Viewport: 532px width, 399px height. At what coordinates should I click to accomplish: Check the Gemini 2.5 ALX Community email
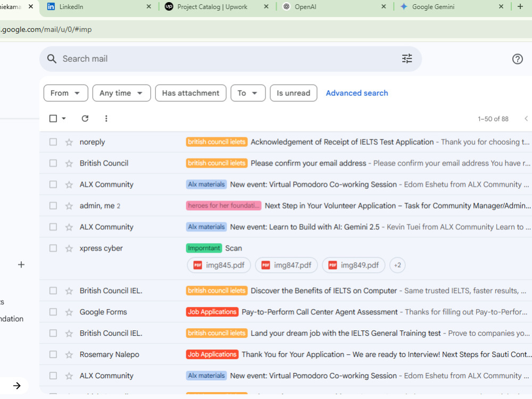pos(53,227)
